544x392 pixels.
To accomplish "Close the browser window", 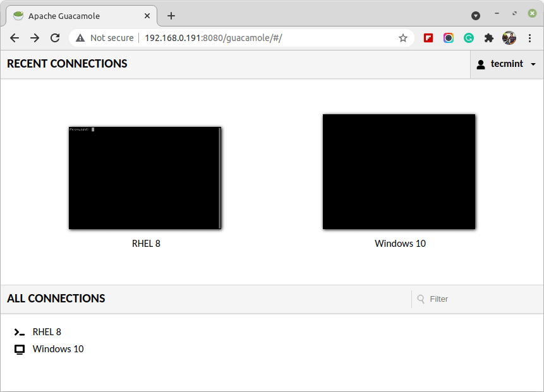I will [x=532, y=13].
